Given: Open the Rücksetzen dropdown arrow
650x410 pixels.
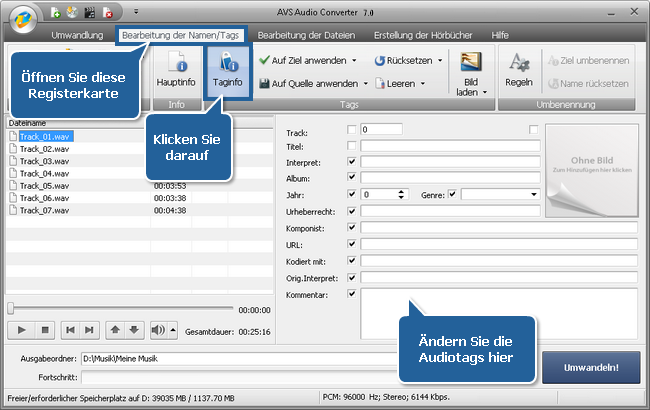Looking at the screenshot, I should coord(439,60).
